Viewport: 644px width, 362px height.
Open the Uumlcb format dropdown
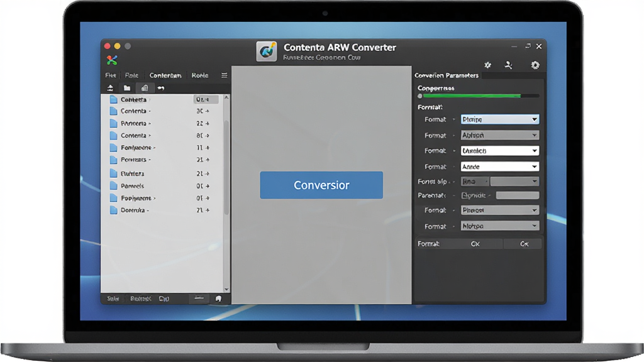point(500,151)
